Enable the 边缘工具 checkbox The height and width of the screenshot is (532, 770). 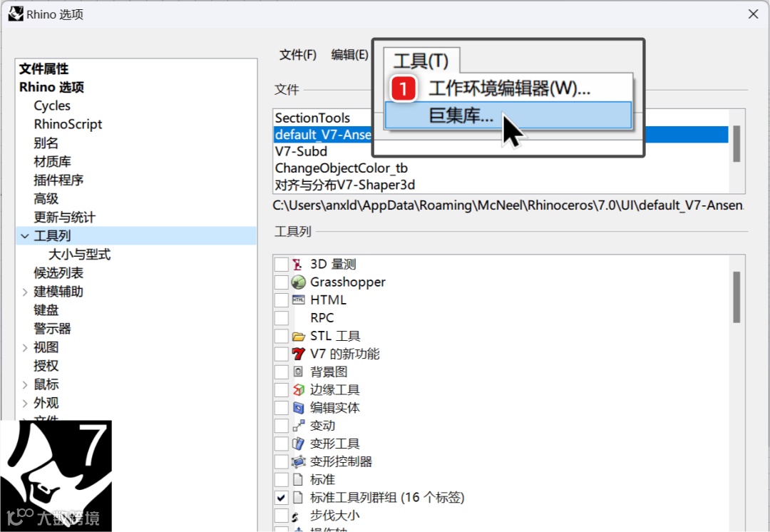coord(282,389)
